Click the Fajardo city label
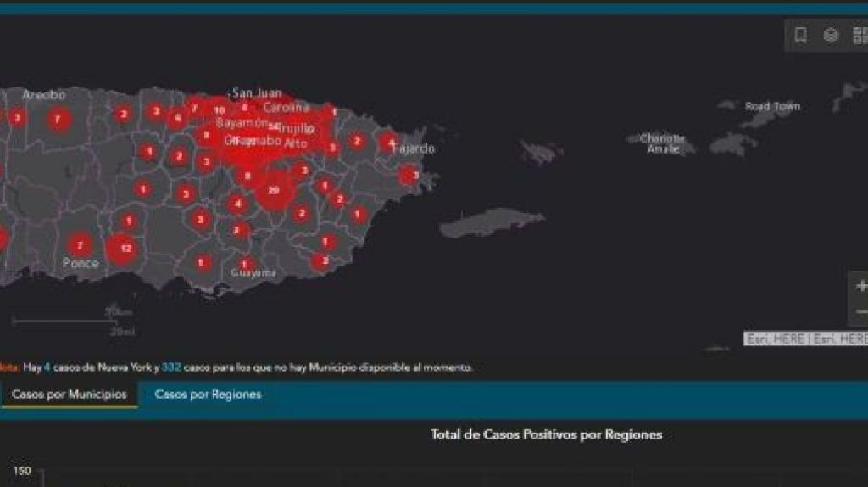This screenshot has height=487, width=868. (x=415, y=148)
